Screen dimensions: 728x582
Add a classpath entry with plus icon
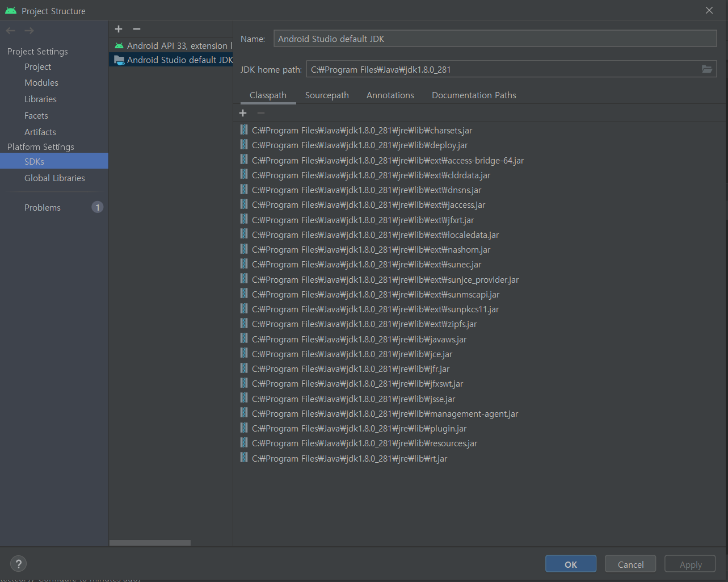click(243, 113)
